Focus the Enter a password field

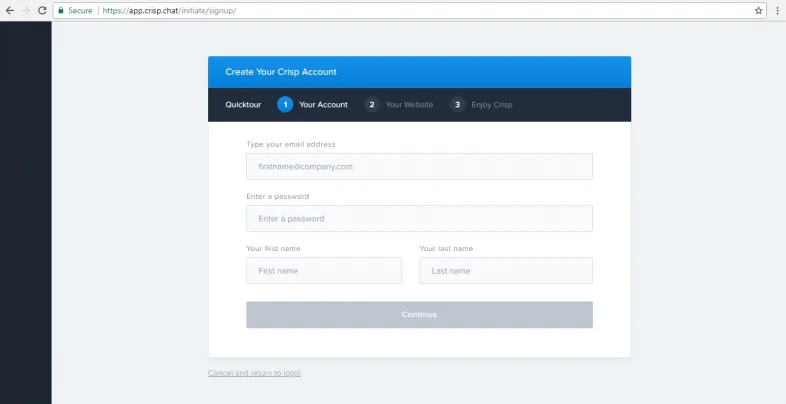420,219
